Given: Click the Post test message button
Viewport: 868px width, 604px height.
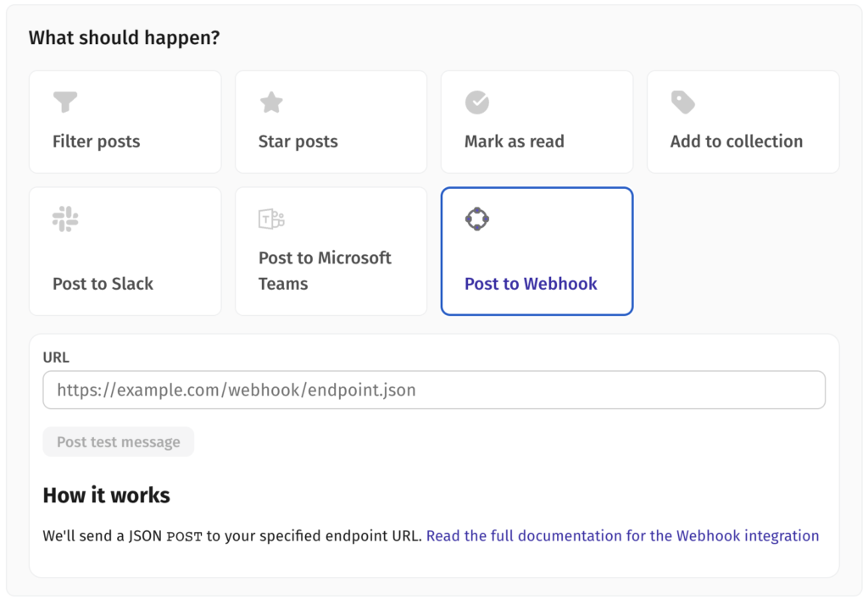Looking at the screenshot, I should point(119,442).
